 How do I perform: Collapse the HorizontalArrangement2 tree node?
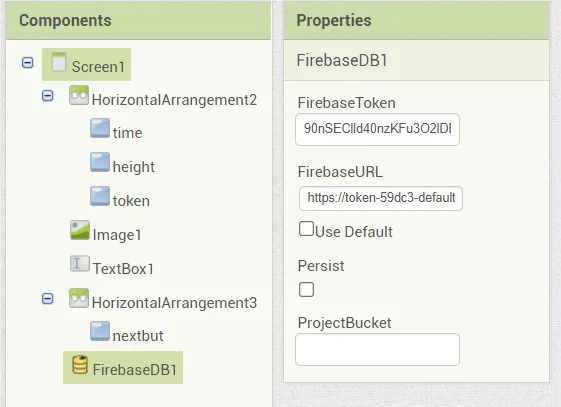tap(48, 96)
